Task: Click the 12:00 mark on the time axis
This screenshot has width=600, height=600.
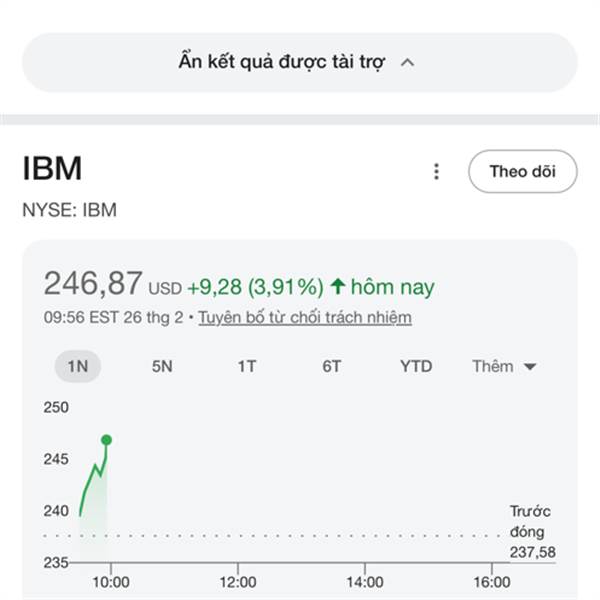Action: coord(238,582)
